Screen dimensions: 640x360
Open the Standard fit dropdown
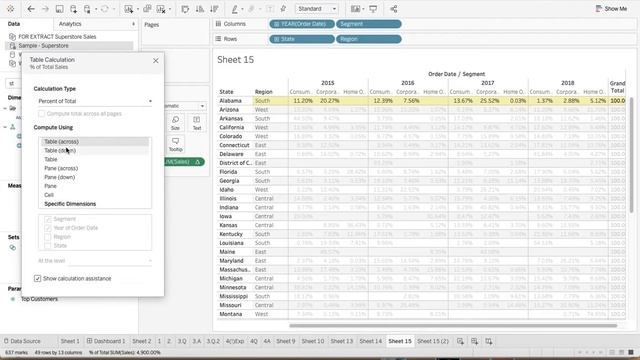pos(316,9)
